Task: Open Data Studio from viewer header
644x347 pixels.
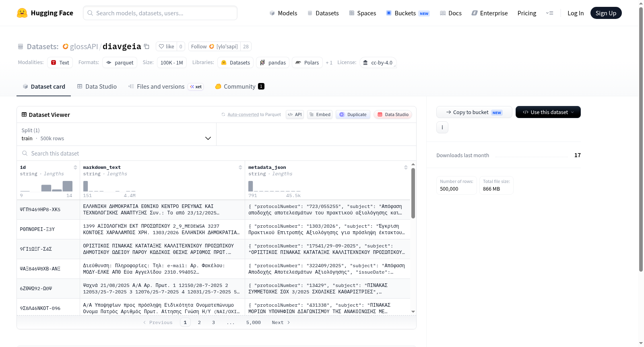Action: tap(393, 114)
